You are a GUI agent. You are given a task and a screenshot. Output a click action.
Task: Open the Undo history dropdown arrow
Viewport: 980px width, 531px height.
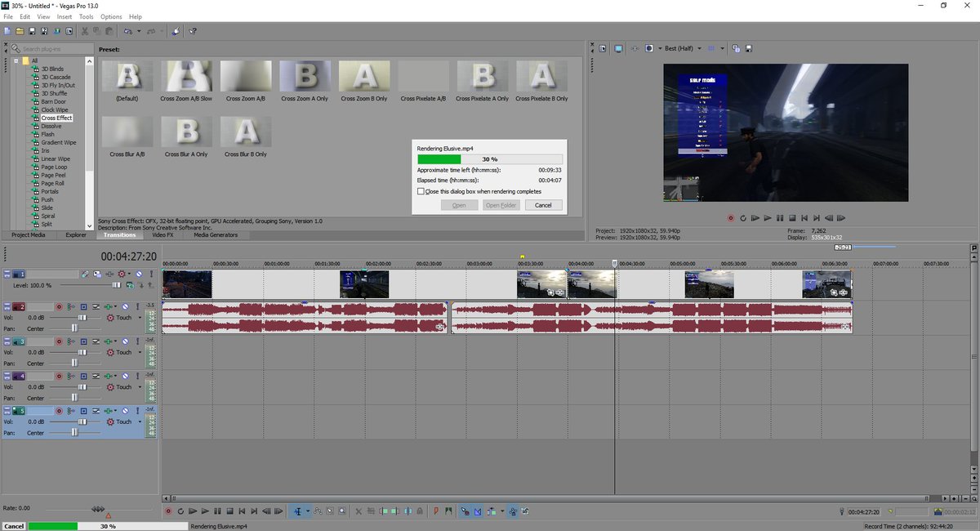[139, 31]
